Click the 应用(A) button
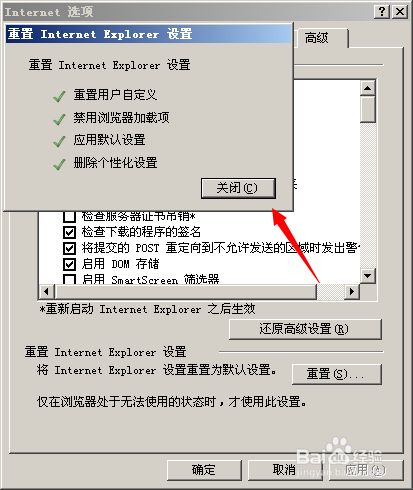The image size is (413, 490). tap(366, 470)
